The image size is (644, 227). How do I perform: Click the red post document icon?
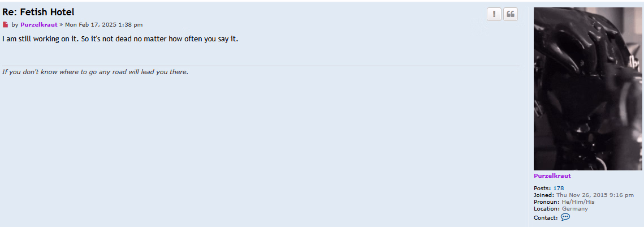(5, 25)
